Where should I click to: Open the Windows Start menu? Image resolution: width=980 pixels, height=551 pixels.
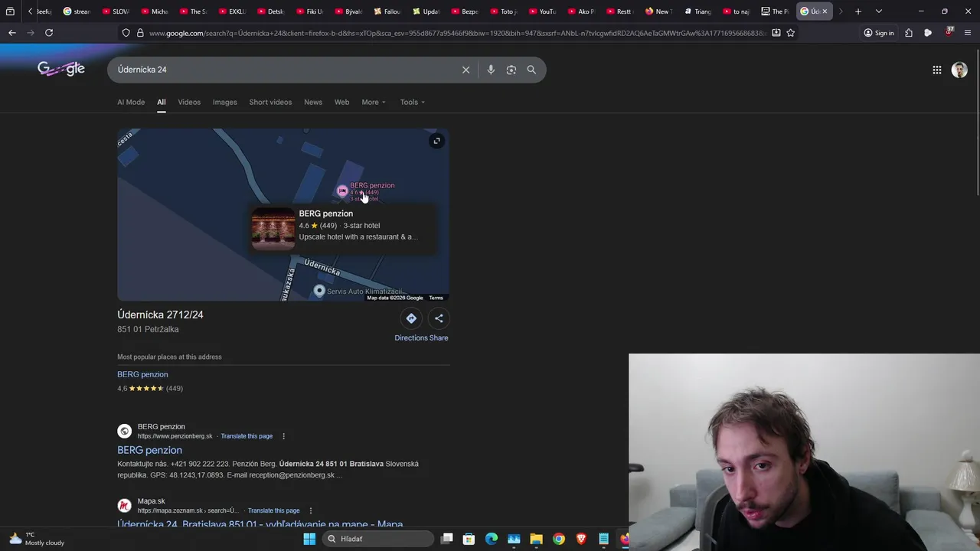(x=309, y=539)
